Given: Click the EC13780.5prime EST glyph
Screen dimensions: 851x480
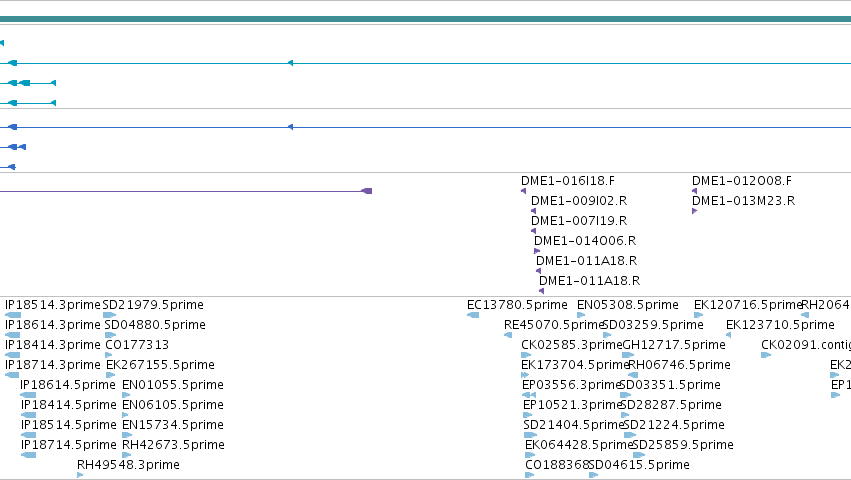Looking at the screenshot, I should tap(473, 315).
